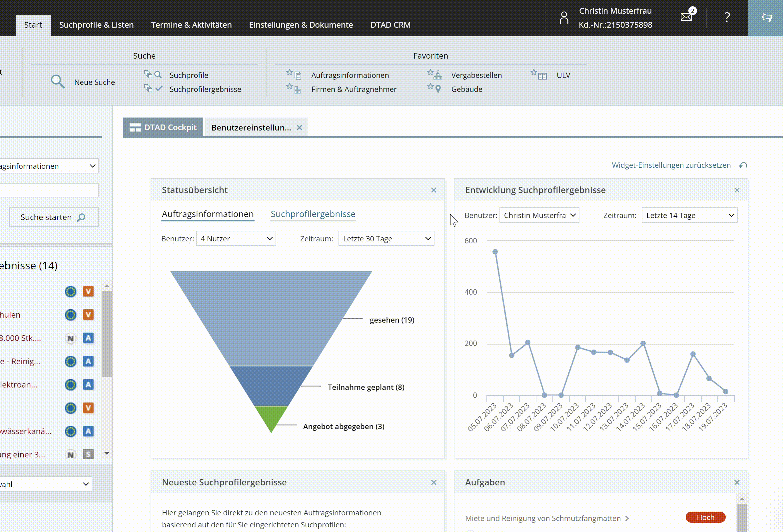Click the Teilnahme geplant funnel segment

(x=271, y=386)
